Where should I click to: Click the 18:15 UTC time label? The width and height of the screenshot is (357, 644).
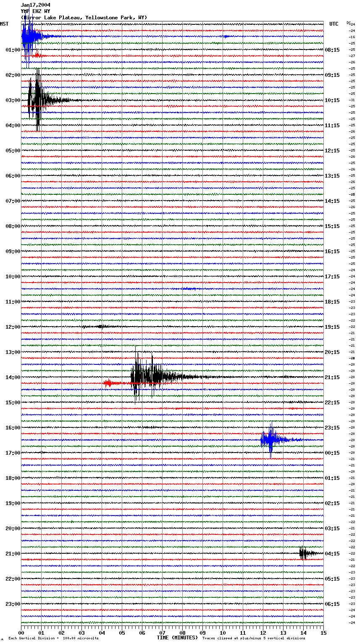pos(332,302)
